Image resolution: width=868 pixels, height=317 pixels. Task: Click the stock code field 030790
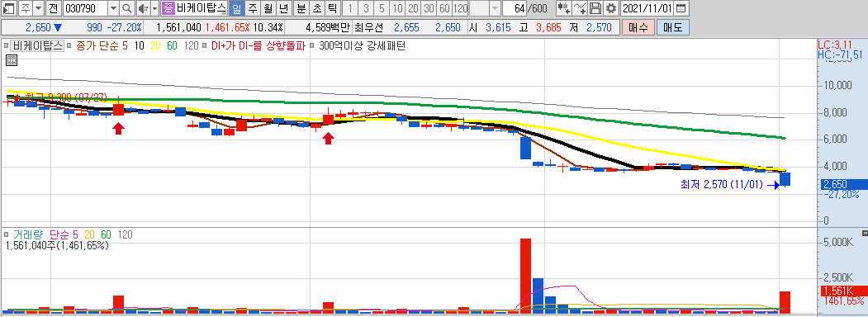(x=84, y=8)
